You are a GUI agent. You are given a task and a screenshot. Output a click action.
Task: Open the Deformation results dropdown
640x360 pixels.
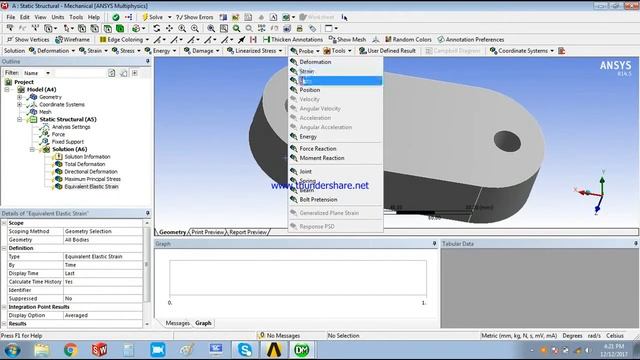[x=53, y=51]
